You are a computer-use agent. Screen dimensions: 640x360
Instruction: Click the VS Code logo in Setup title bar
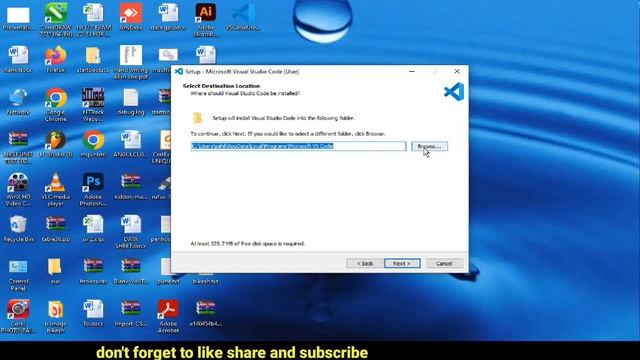click(179, 71)
